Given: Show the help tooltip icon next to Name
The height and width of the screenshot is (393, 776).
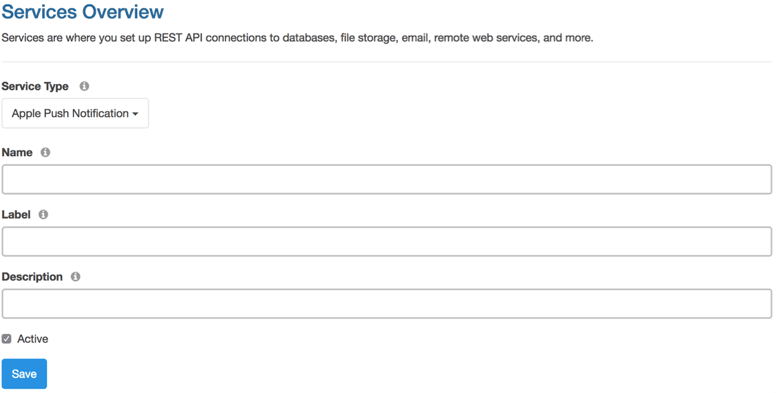Looking at the screenshot, I should (x=45, y=152).
